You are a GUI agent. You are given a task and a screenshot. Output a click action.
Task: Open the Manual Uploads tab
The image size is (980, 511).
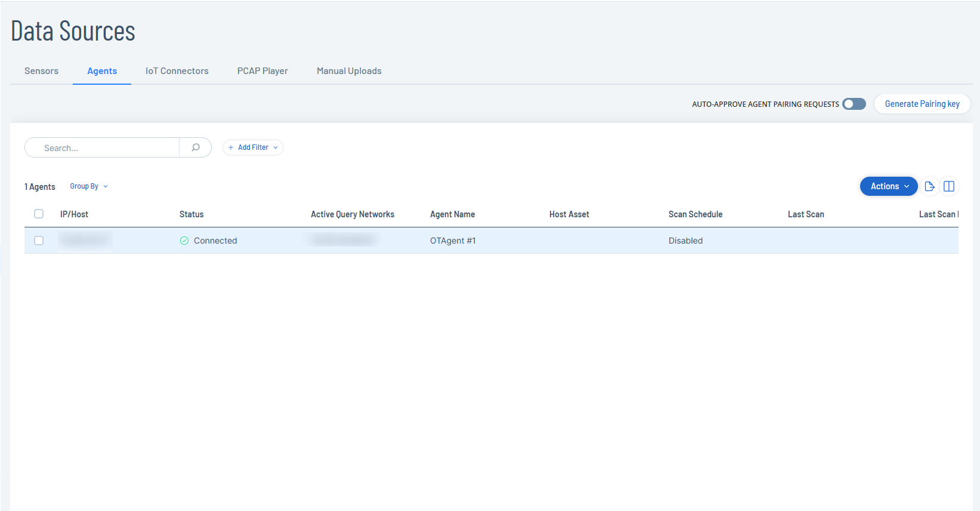click(349, 71)
